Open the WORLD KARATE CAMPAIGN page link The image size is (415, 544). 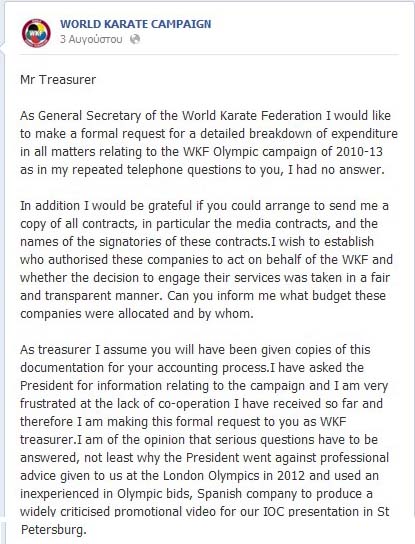tap(135, 24)
